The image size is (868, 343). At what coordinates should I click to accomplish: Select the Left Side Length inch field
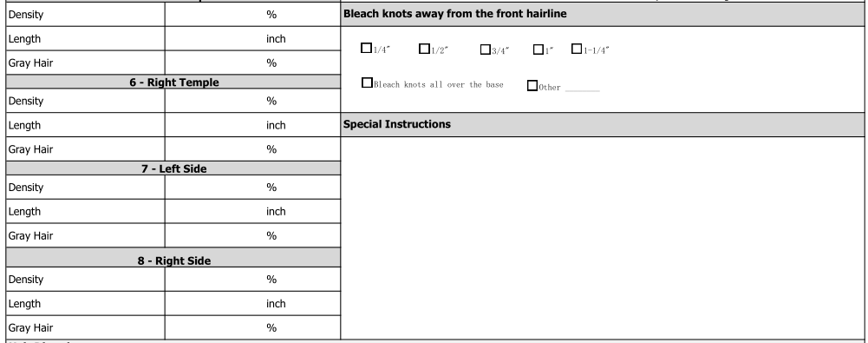252,212
